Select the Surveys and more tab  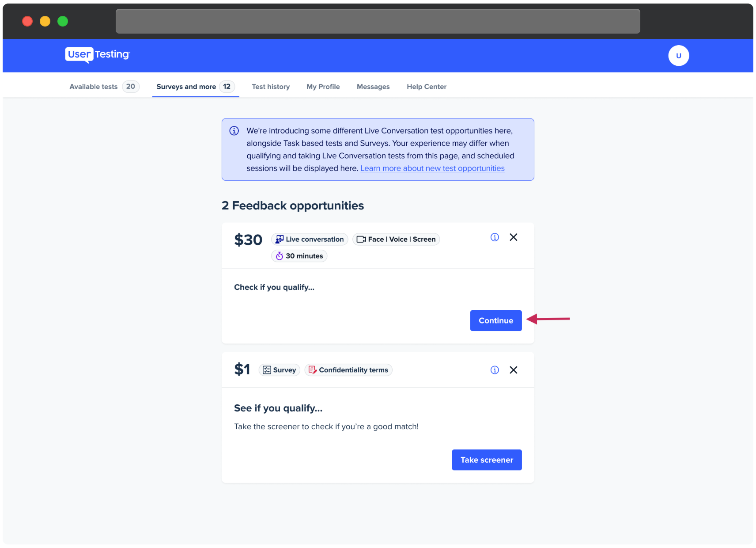tap(196, 87)
